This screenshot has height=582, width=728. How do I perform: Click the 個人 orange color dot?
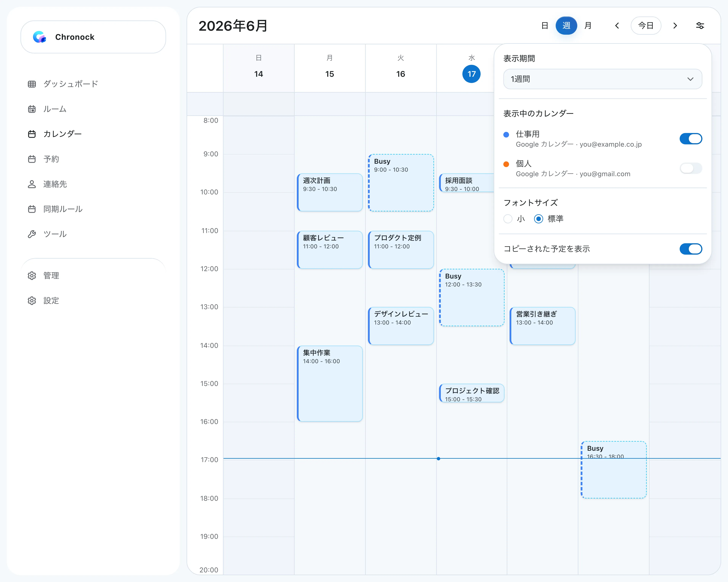[506, 164]
